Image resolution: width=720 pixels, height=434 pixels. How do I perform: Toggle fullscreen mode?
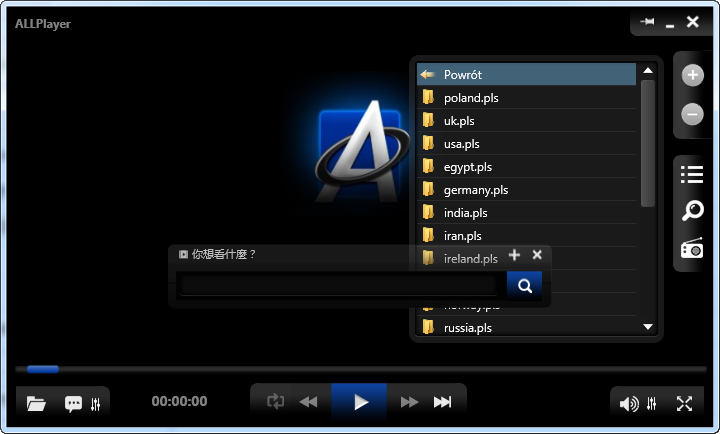685,404
